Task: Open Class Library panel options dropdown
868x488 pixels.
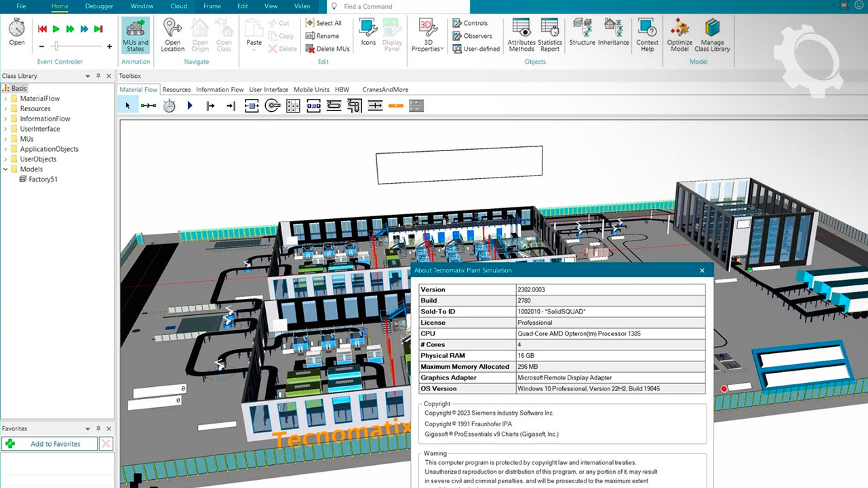Action: (x=88, y=76)
